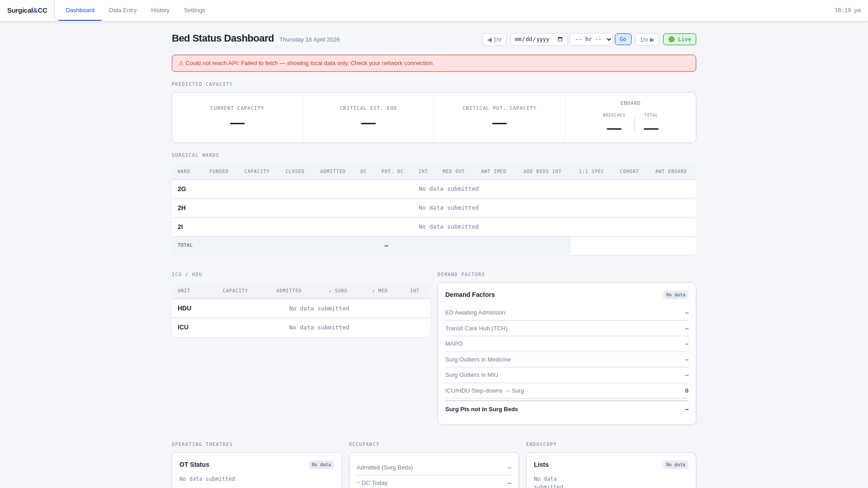Click the Med Out column header

[x=454, y=172]
